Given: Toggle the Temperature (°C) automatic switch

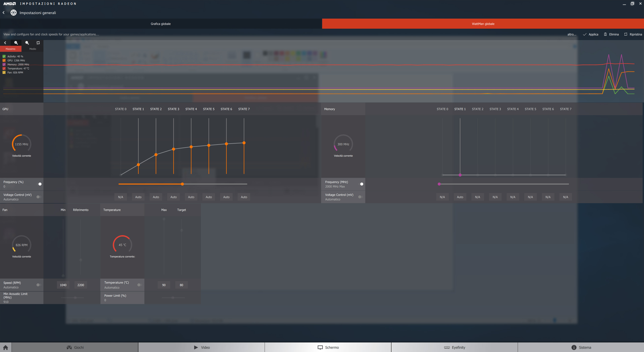Looking at the screenshot, I should pyautogui.click(x=140, y=285).
